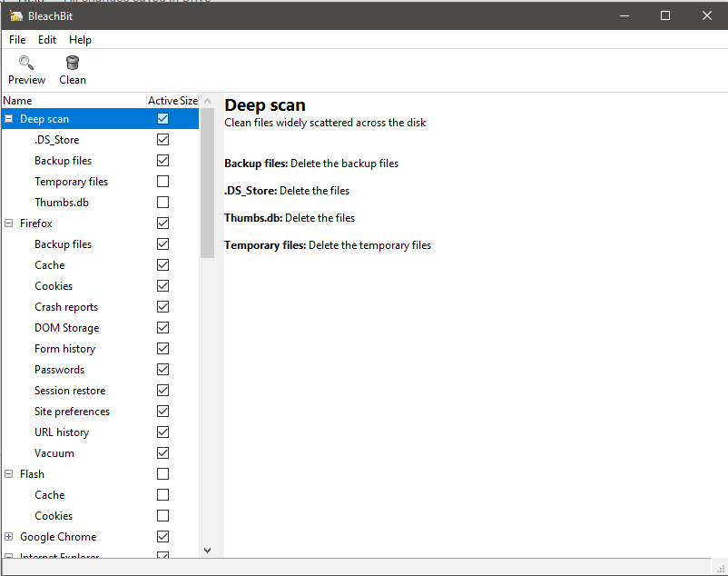
Task: Uncheck the Firefox group checkbox
Action: (x=163, y=223)
